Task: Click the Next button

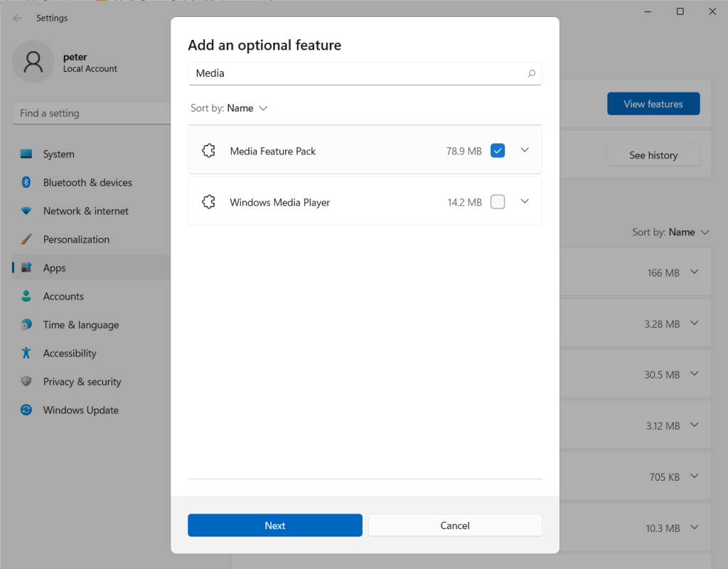Action: 274,526
